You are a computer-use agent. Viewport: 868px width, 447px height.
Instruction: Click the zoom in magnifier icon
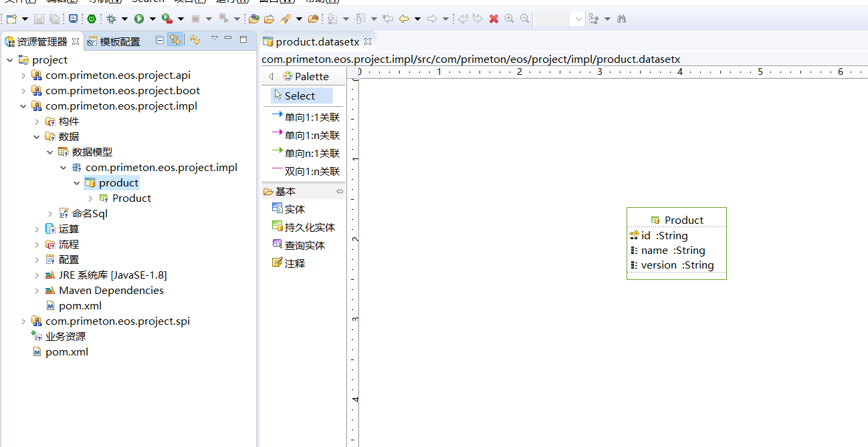click(x=509, y=19)
